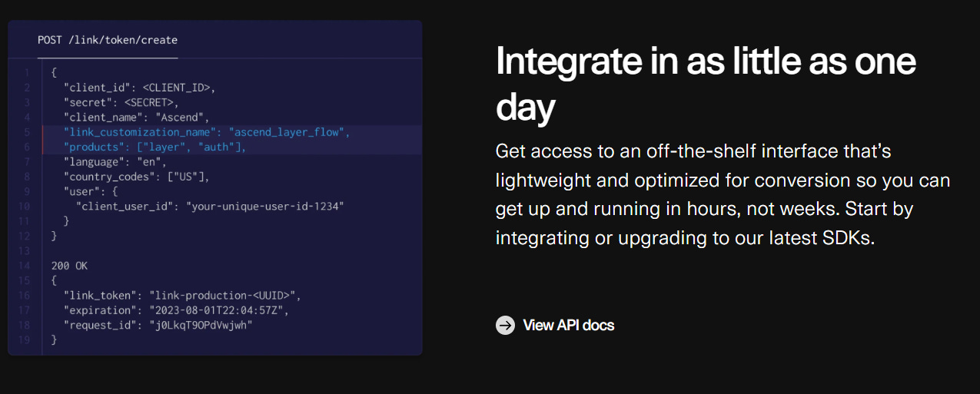This screenshot has height=394, width=980.
Task: Click line number 19 in code gutter
Action: 25,340
